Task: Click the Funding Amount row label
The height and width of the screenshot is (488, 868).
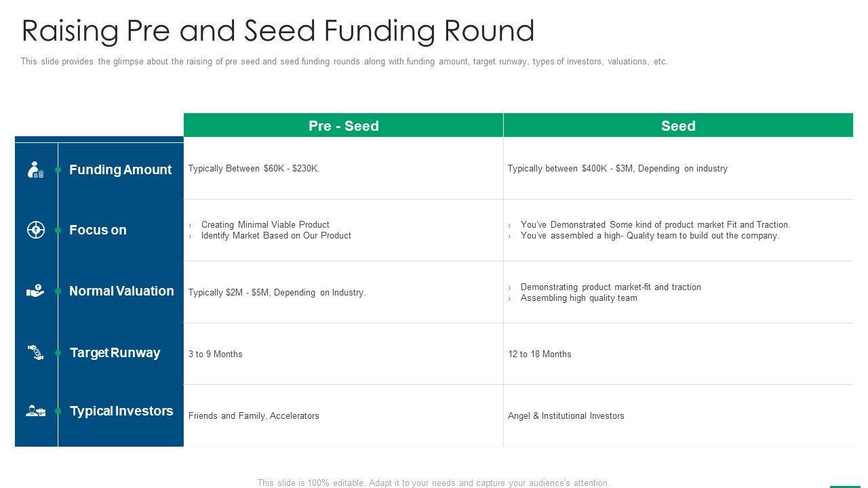Action: click(x=120, y=169)
